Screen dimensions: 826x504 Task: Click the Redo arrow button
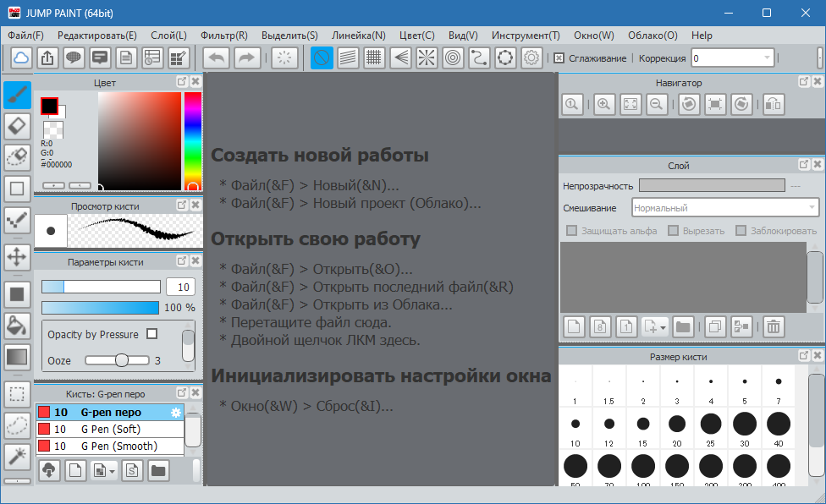pos(246,58)
